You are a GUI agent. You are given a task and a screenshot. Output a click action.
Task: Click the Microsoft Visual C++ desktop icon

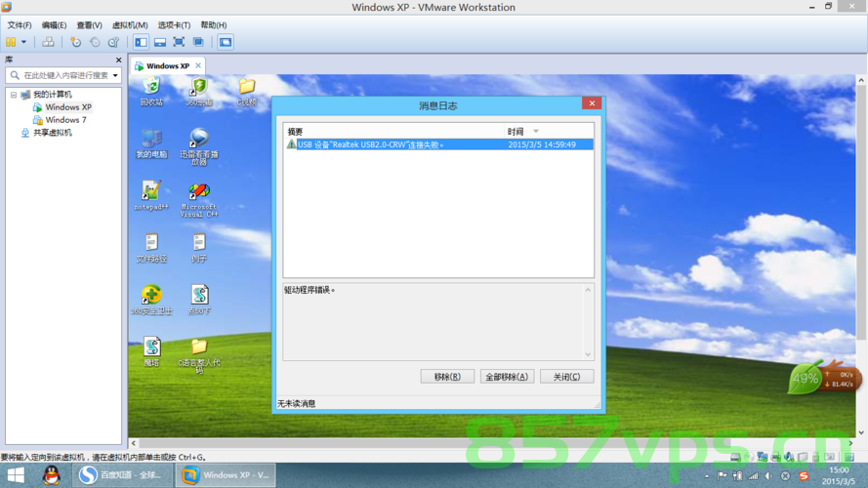pyautogui.click(x=199, y=200)
